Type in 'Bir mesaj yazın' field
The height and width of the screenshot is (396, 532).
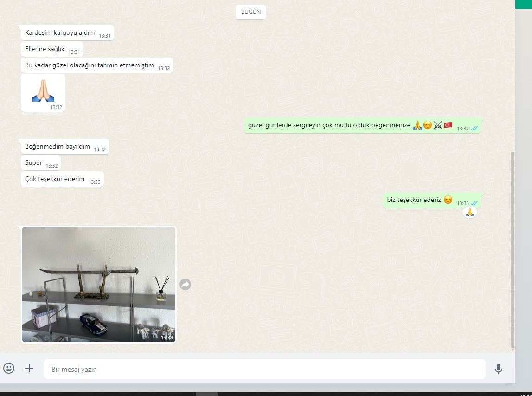(264, 369)
